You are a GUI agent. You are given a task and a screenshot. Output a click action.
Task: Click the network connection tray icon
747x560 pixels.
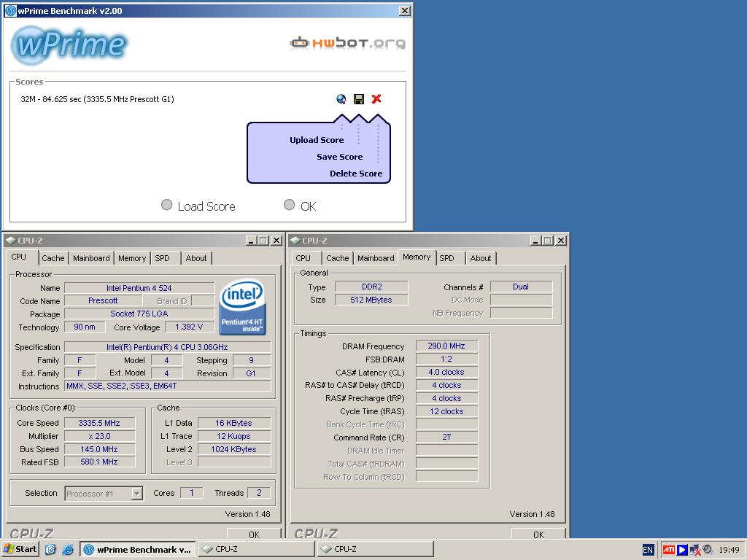coord(695,550)
